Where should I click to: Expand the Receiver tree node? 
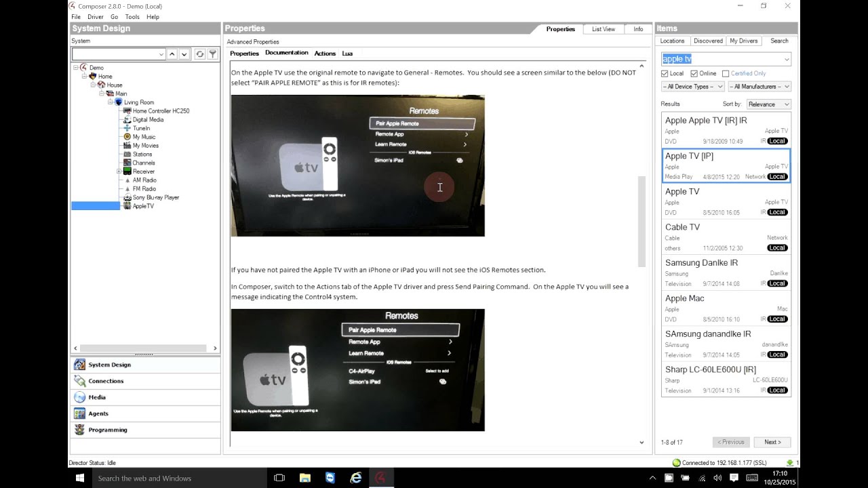point(119,171)
